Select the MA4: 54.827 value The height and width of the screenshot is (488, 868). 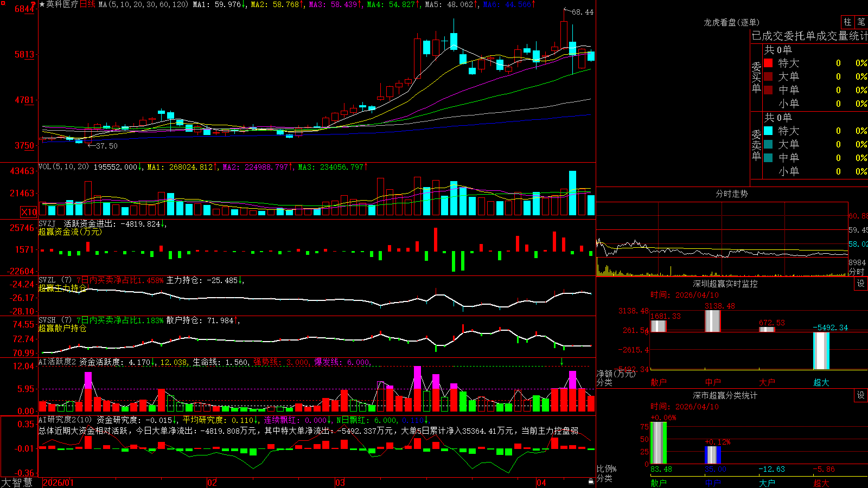pos(391,4)
